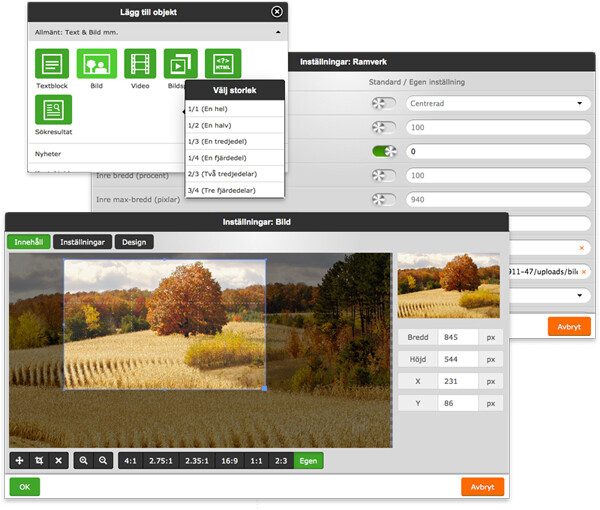Viewport: 600px width, 510px height.
Task: Turn off the green switch beside value 0
Action: [x=384, y=152]
